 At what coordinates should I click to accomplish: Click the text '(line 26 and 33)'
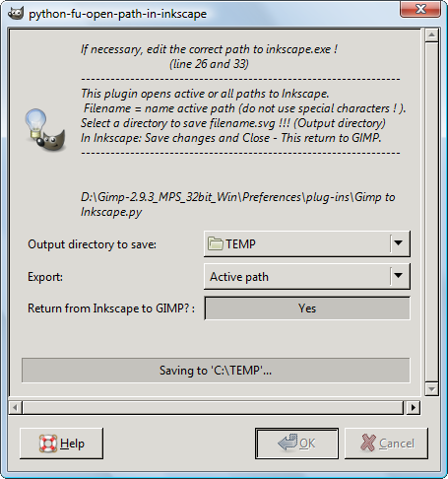(209, 64)
